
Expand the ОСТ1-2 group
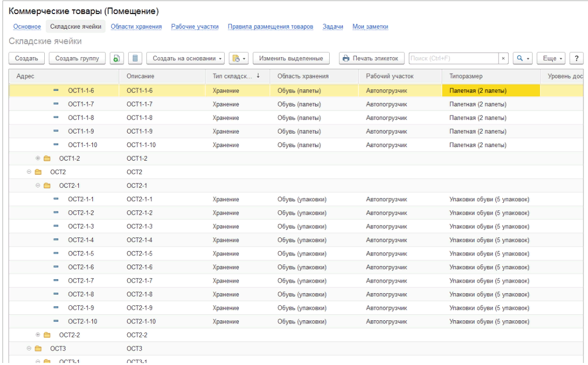point(38,159)
